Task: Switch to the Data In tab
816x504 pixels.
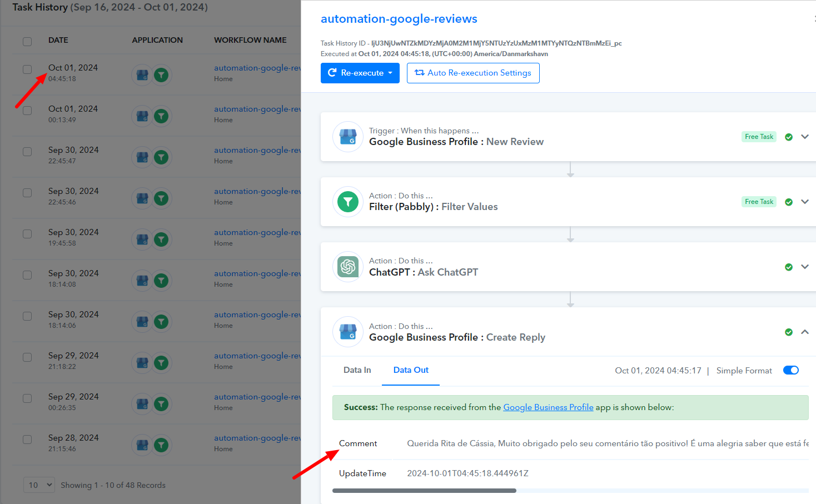Action: (x=357, y=370)
